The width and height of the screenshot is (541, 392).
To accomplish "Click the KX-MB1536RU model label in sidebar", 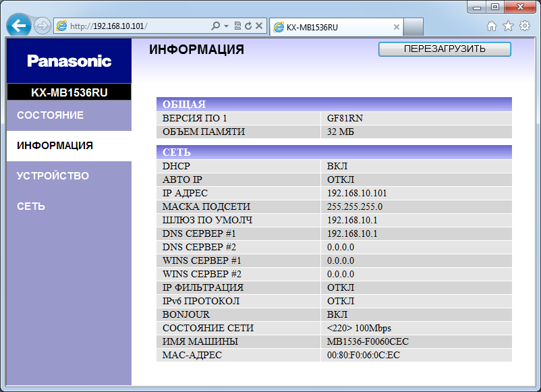I will (x=69, y=92).
